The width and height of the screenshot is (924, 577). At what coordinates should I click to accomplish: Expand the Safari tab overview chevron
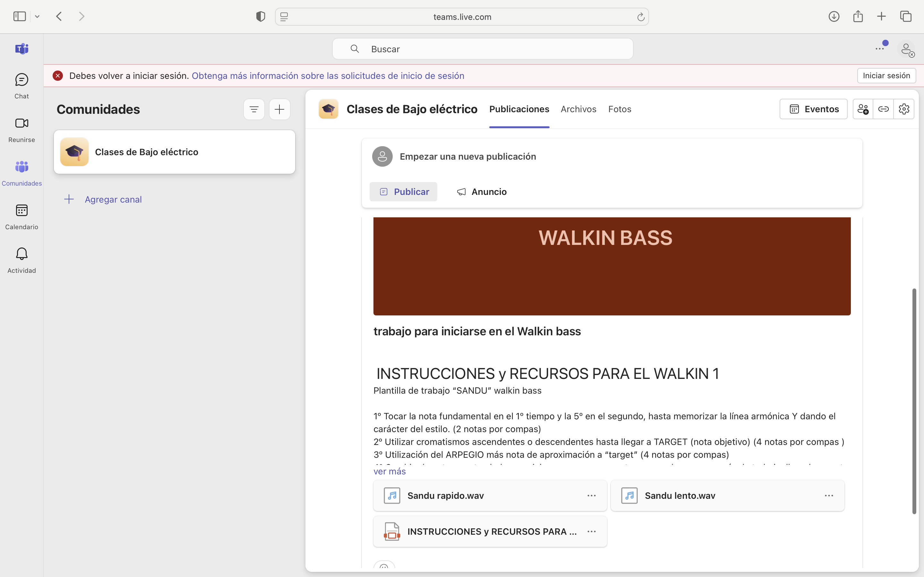click(37, 16)
